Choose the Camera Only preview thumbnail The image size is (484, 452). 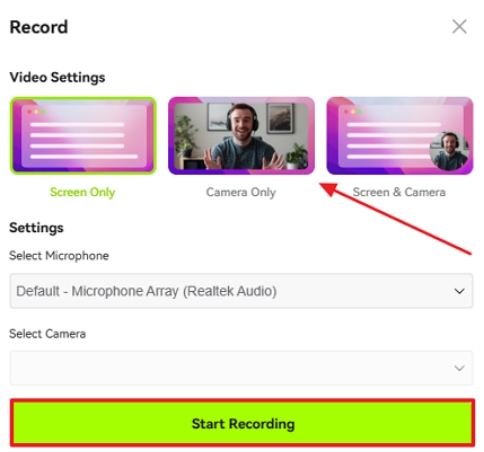click(241, 136)
